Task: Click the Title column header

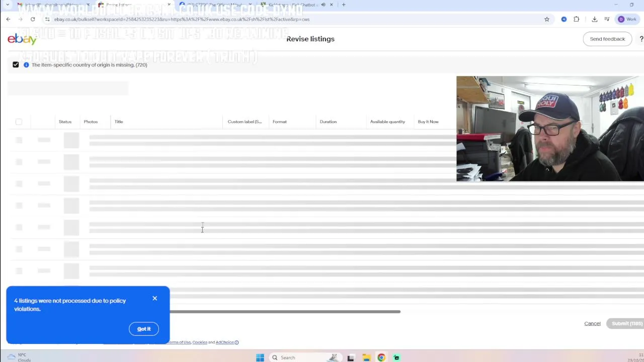Action: point(119,122)
